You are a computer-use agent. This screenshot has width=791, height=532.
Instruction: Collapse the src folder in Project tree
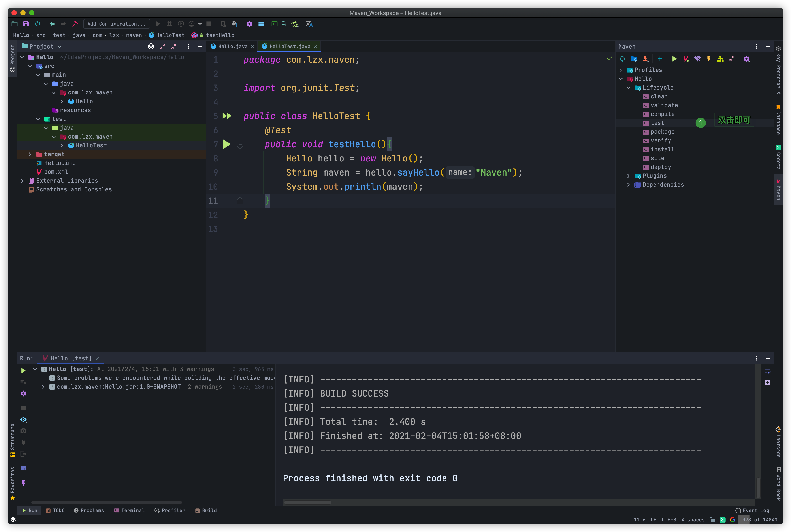(x=30, y=66)
